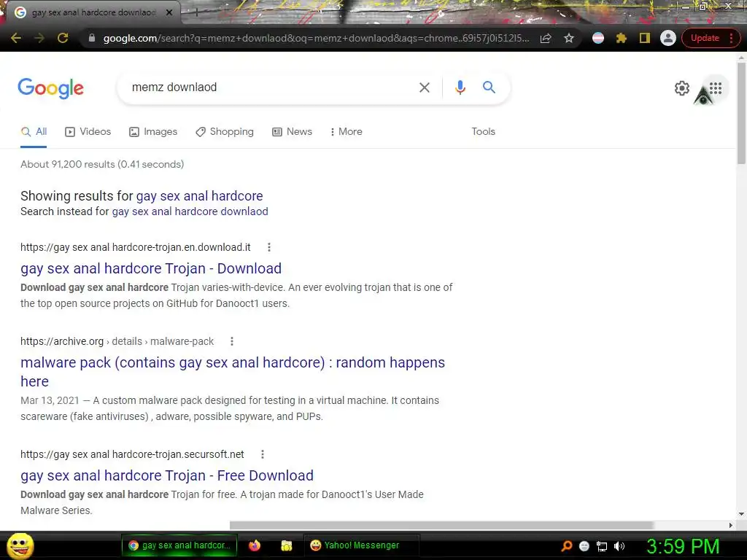Open the search Tools options
The image size is (747, 560).
483,131
